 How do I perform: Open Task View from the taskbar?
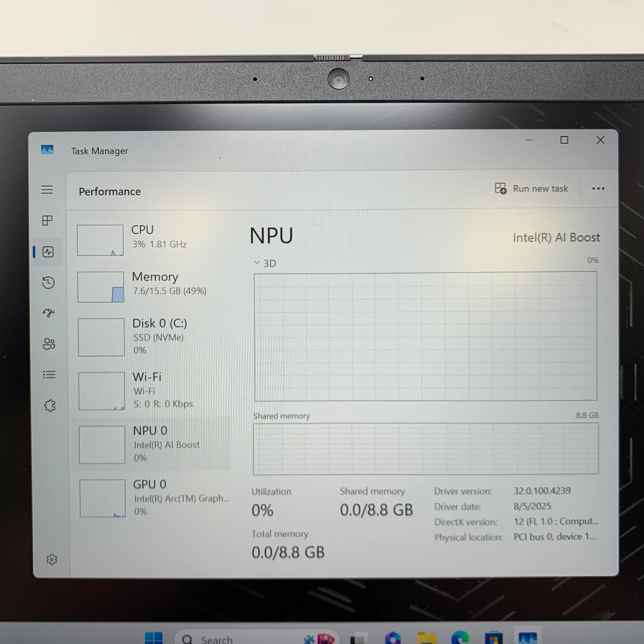tap(359, 639)
